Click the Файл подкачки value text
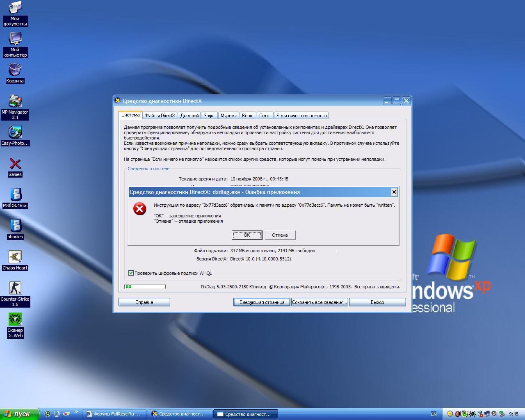Screen dimensions: 525x420 click(273, 251)
